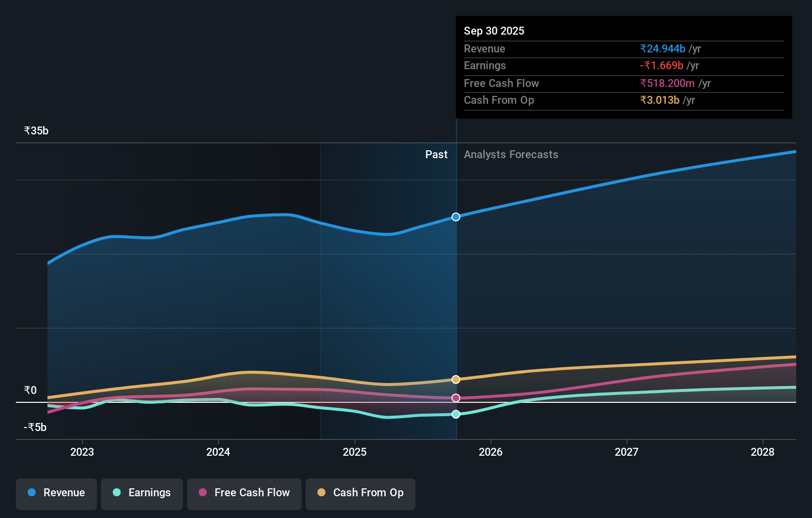Collapse the Analysts Forecasts region
812x518 pixels.
[x=511, y=154]
